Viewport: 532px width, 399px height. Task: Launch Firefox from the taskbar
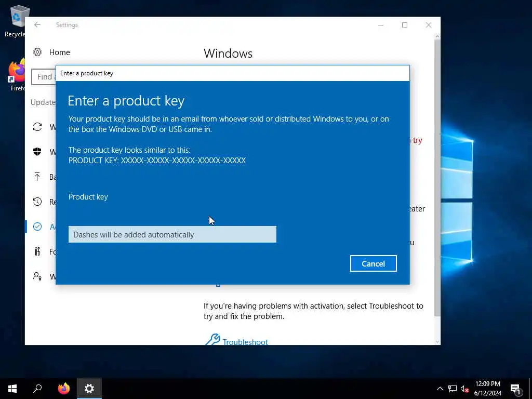pos(63,389)
